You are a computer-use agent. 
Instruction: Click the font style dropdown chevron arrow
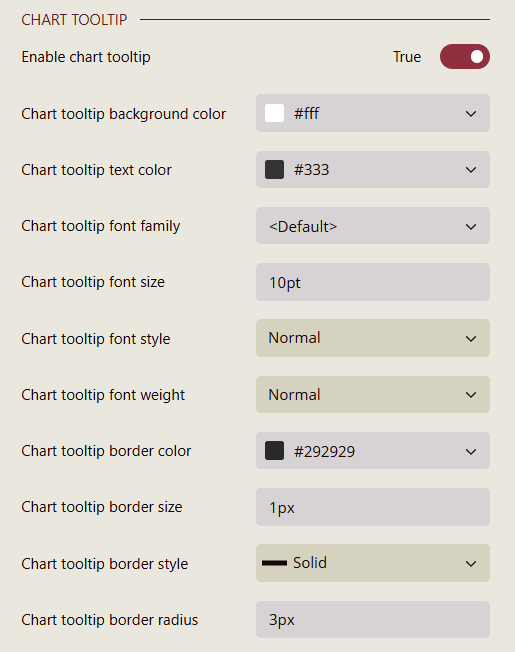tap(471, 339)
